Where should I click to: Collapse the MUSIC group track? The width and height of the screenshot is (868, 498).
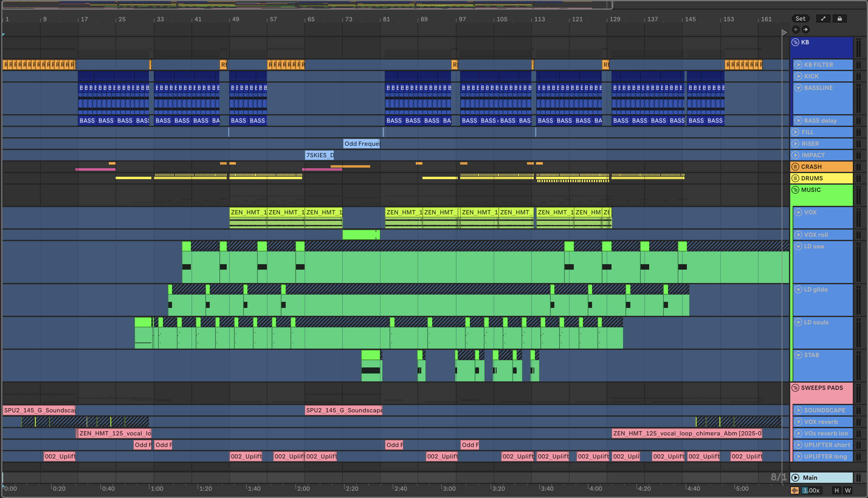point(795,190)
